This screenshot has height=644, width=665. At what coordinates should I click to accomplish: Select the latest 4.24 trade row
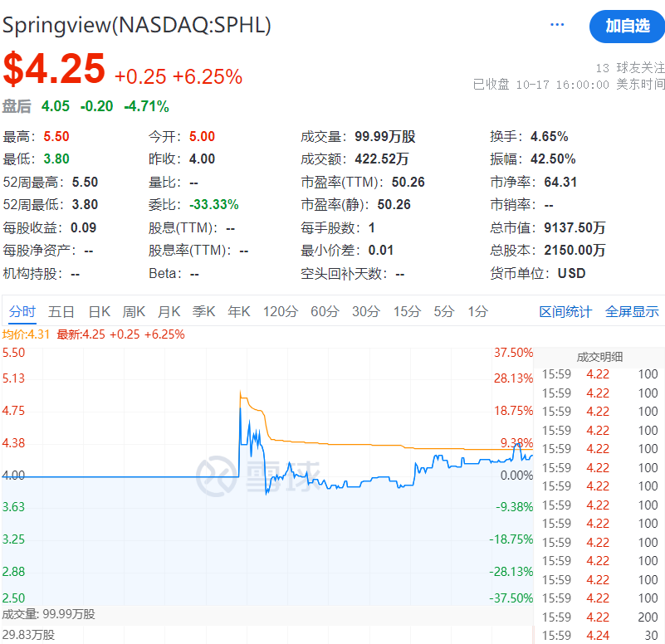click(602, 635)
